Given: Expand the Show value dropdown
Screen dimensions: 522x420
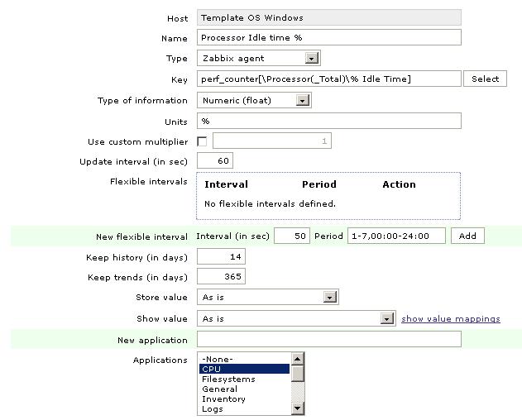Looking at the screenshot, I should point(386,319).
